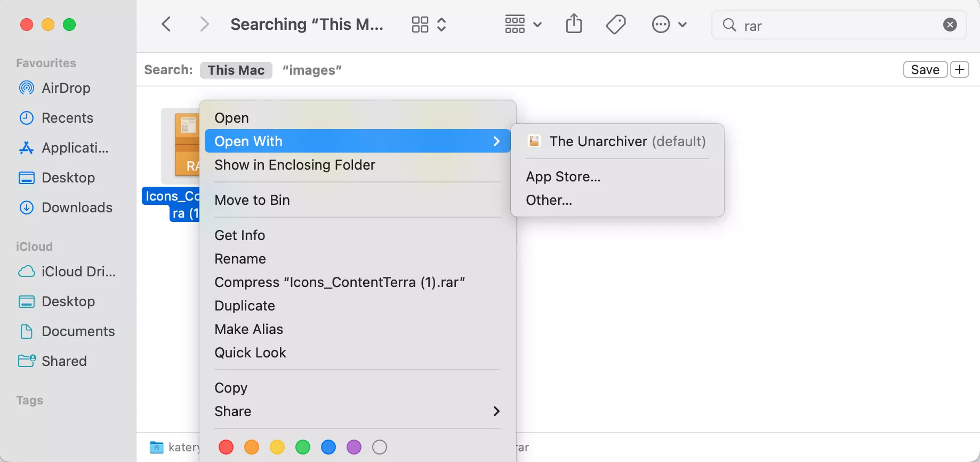Viewport: 980px width, 462px height.
Task: Apply the orange tag color
Action: (252, 447)
